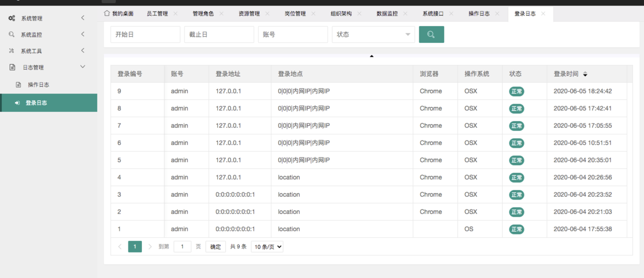The width and height of the screenshot is (644, 278).
Task: Click the 账号 input field
Action: (x=293, y=34)
